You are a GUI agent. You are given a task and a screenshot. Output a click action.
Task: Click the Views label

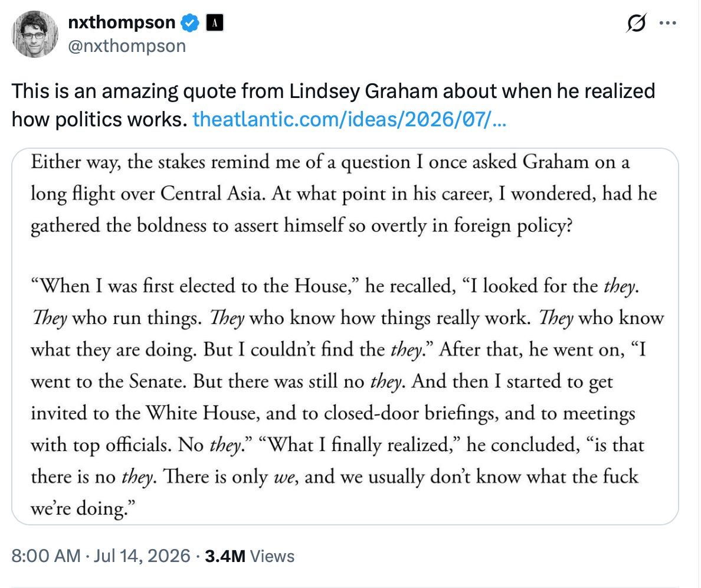coord(272,556)
